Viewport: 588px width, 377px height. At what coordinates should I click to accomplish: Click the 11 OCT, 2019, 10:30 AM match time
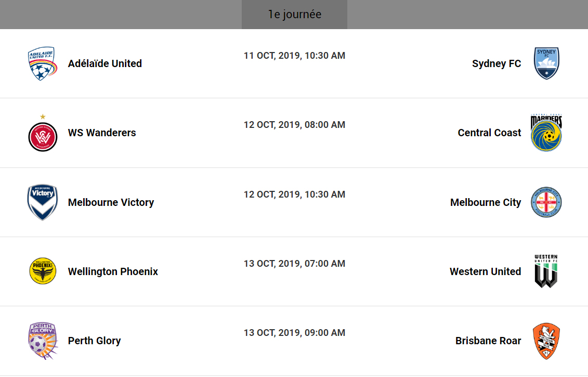coord(294,56)
